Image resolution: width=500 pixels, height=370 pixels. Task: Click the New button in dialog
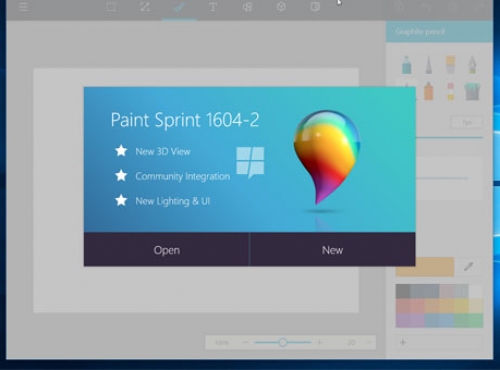[332, 249]
